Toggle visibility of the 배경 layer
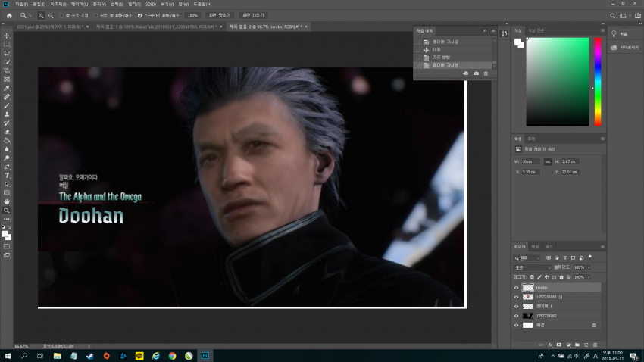Screen dimensions: 644x362 (517, 324)
